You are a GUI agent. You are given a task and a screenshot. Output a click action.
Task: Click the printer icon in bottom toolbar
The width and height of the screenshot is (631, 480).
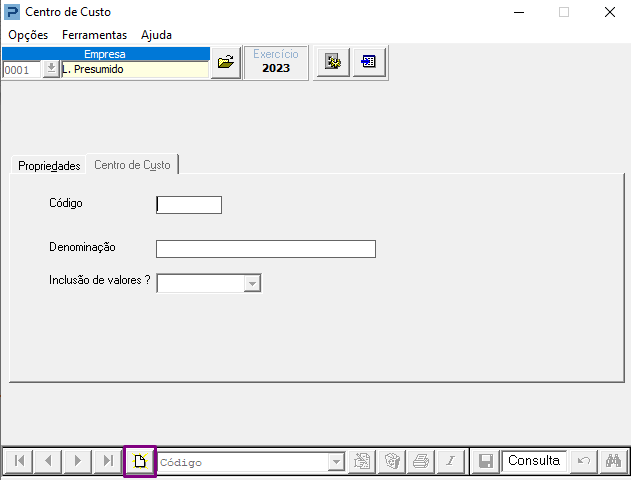[421, 461]
